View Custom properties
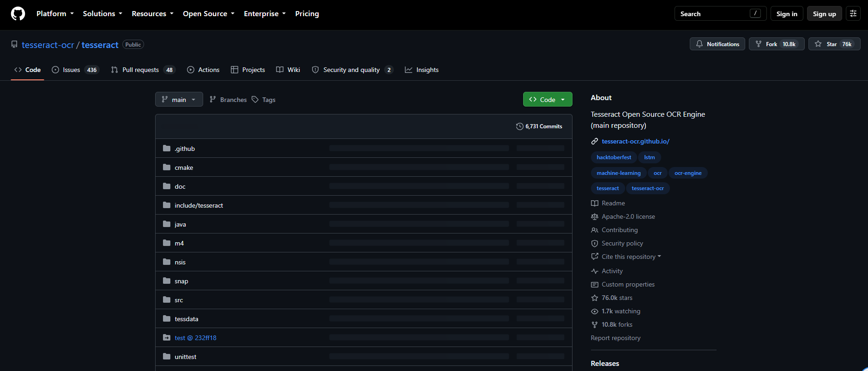This screenshot has height=371, width=868. tap(623, 284)
